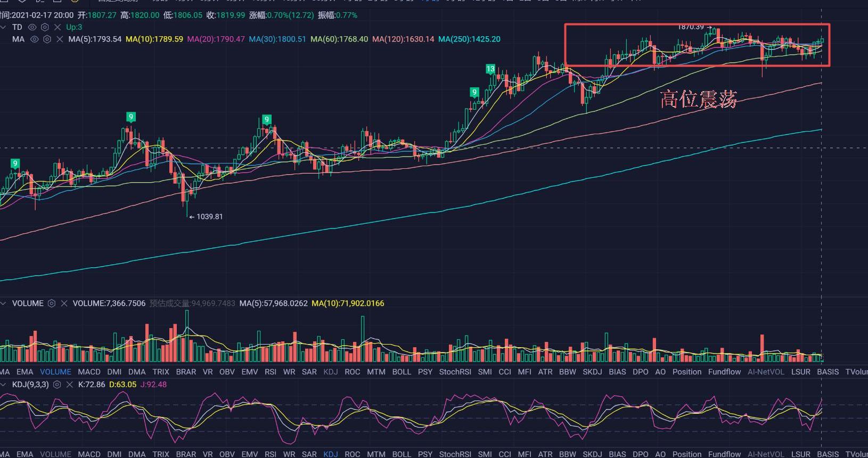Open the VOLUME indicator settings icon
This screenshot has height=458, width=868.
point(52,304)
